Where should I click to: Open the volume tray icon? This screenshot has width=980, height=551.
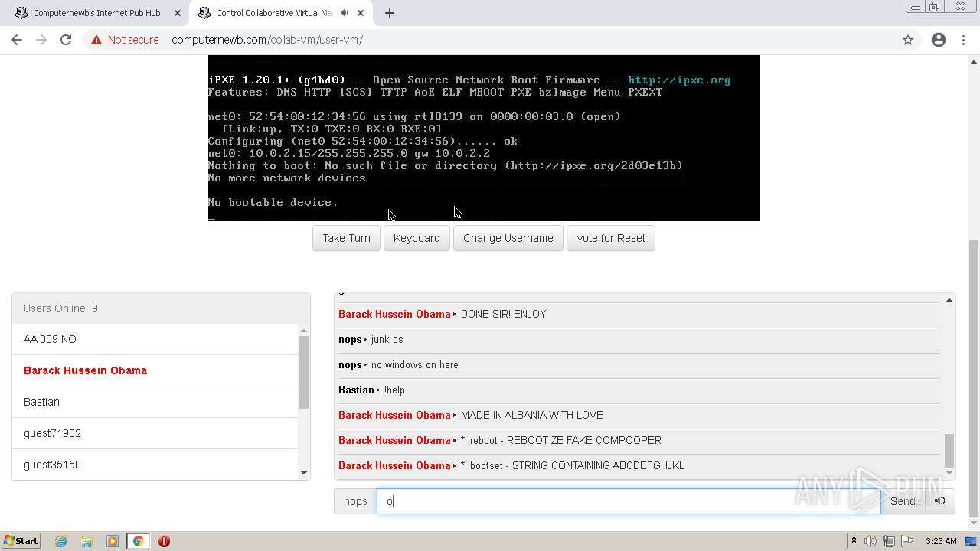pyautogui.click(x=871, y=541)
